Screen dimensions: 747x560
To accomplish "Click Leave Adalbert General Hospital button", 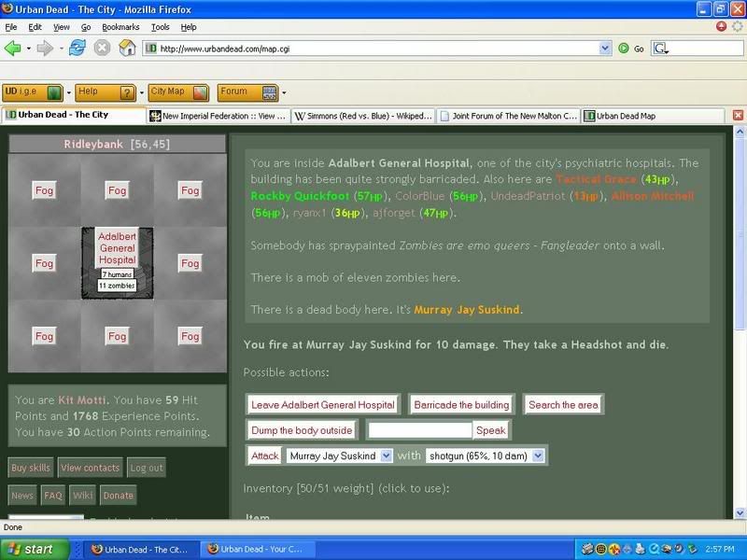I will (323, 405).
